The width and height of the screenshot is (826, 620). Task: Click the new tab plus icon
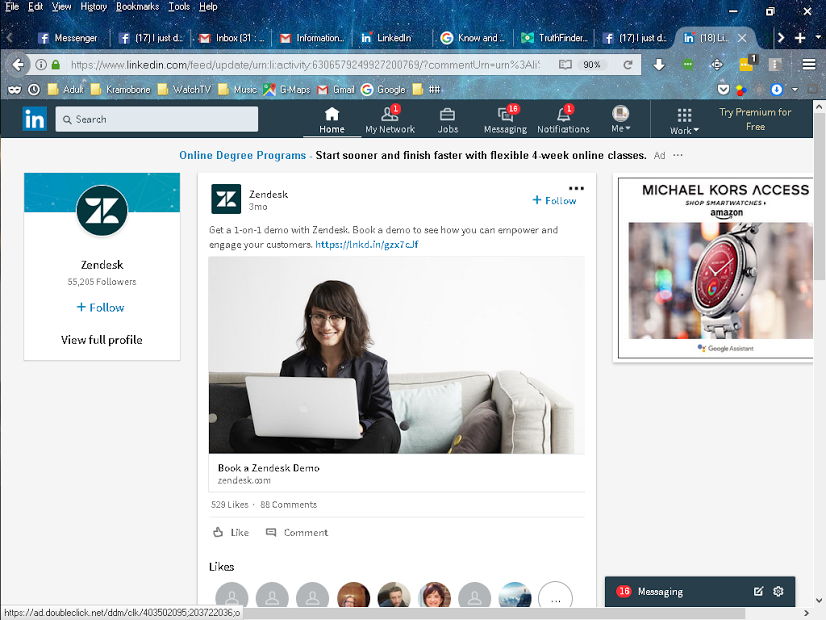click(800, 38)
